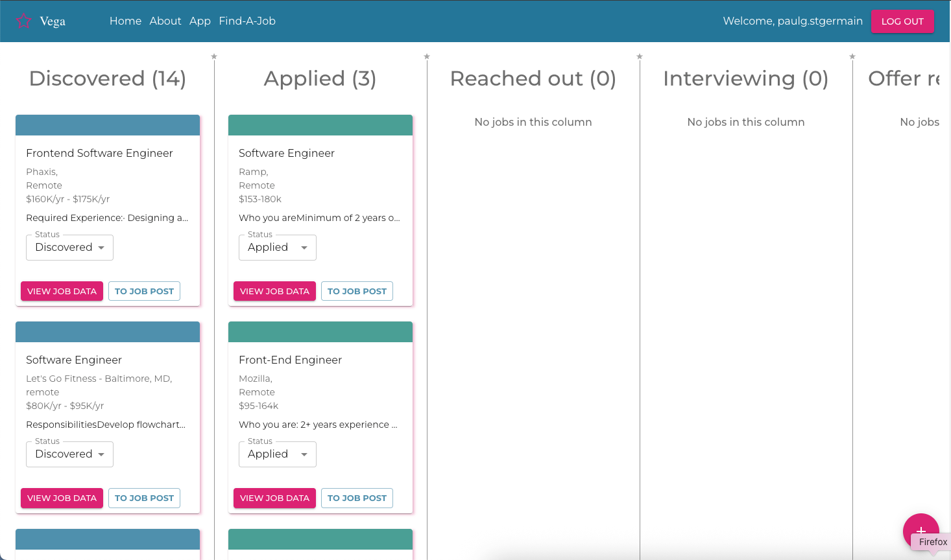Click the Vega star logo

pyautogui.click(x=23, y=20)
